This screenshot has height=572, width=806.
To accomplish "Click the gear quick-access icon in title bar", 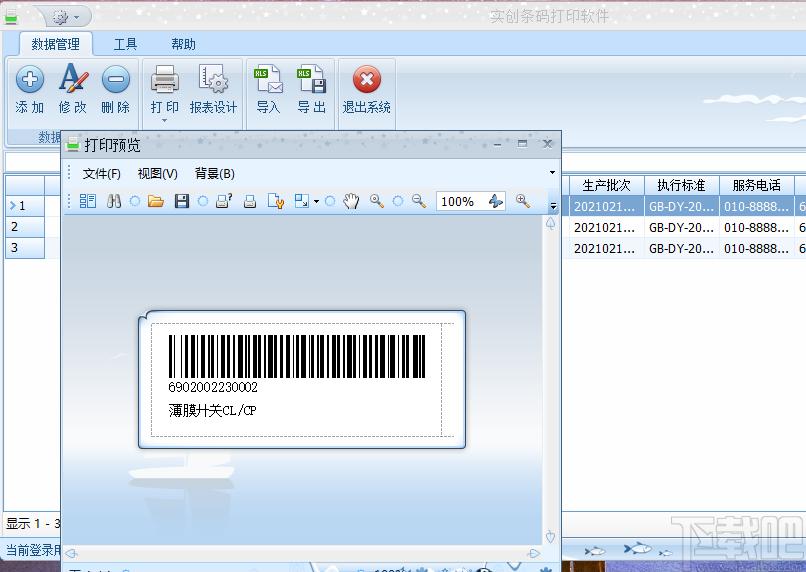I will pos(61,17).
